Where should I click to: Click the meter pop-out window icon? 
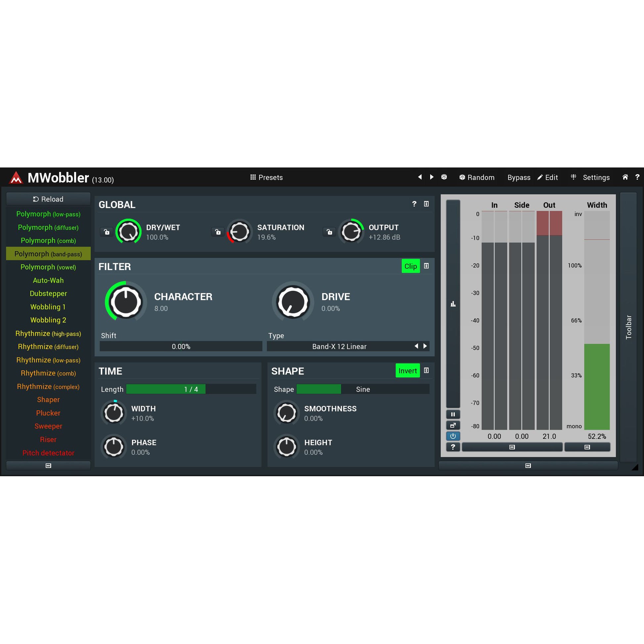[x=453, y=425]
